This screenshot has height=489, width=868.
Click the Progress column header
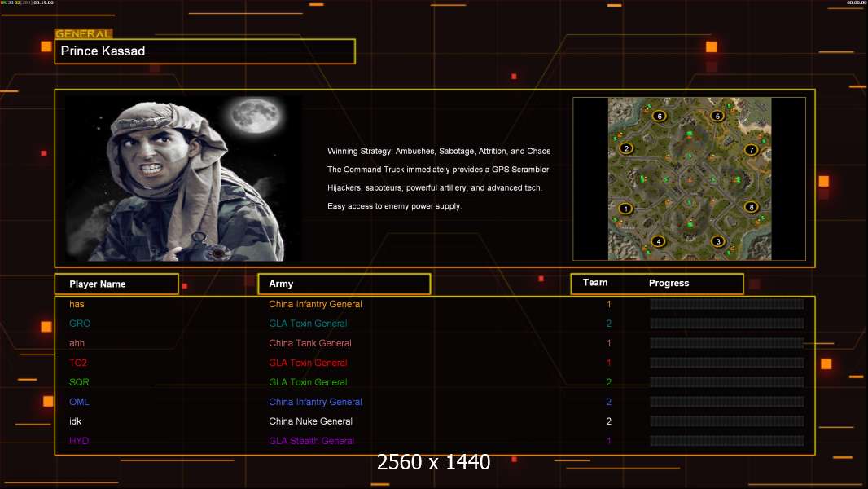click(669, 283)
